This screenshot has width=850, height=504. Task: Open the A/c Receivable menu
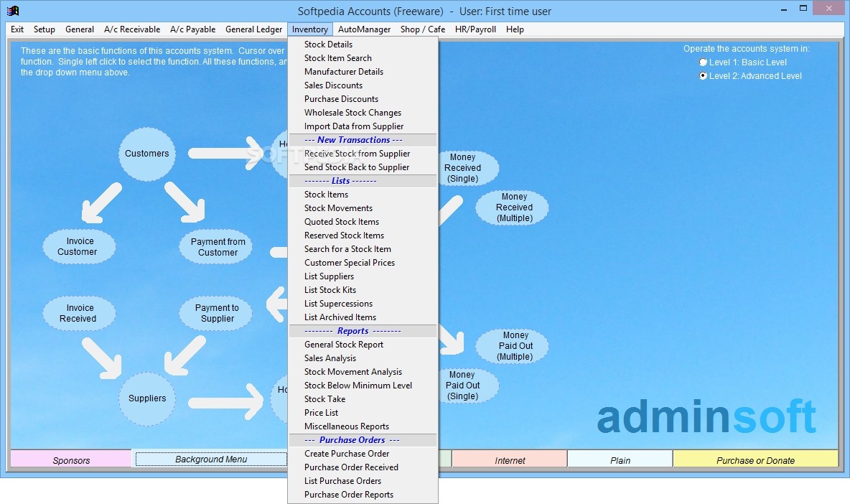point(132,29)
